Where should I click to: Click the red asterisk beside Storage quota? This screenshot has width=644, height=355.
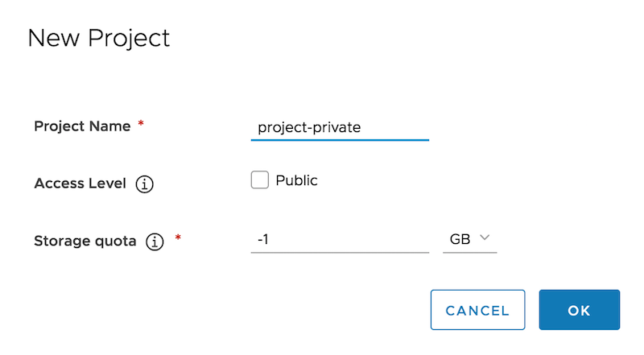(177, 239)
